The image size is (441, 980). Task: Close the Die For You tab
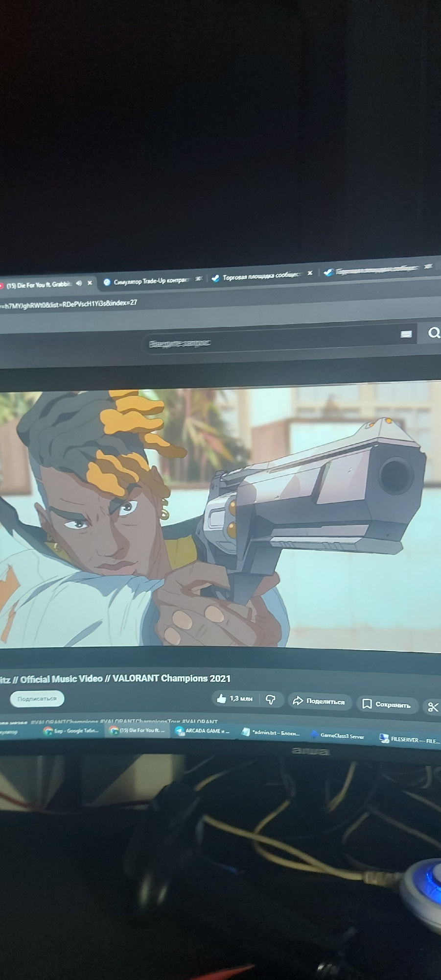pyautogui.click(x=90, y=283)
